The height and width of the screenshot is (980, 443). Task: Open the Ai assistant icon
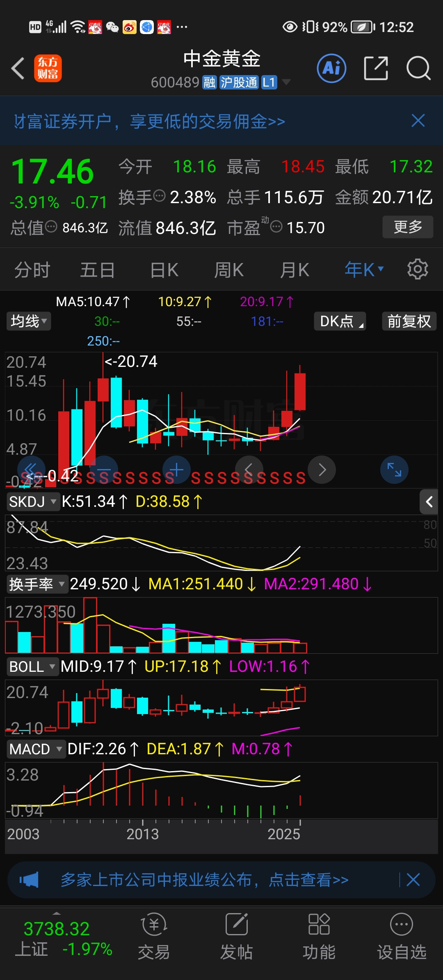(x=331, y=68)
